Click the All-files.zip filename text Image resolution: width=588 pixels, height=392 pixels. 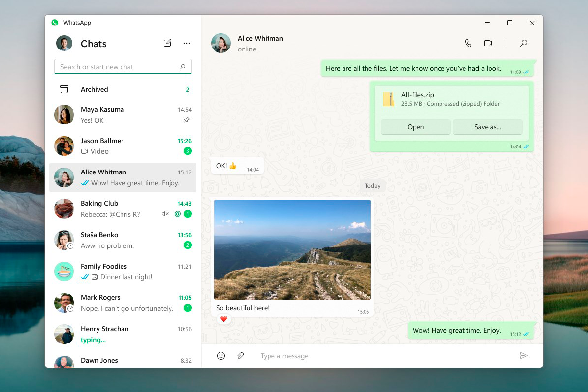417,95
